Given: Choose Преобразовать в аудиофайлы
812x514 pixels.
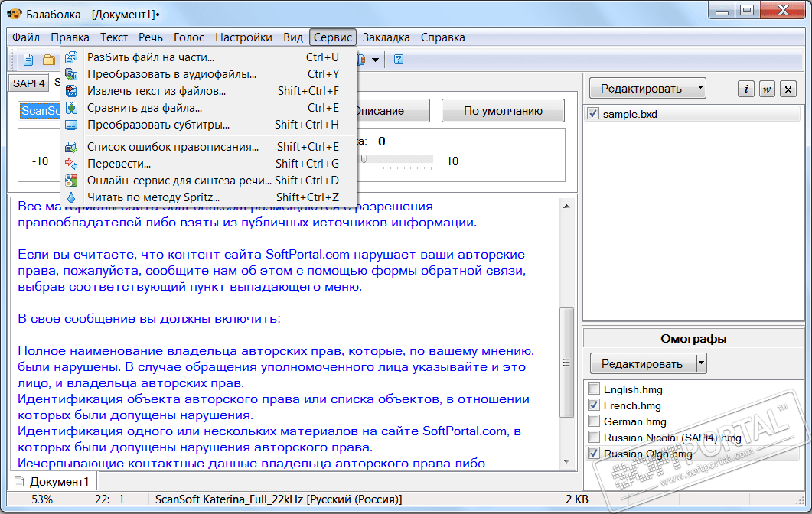Looking at the screenshot, I should tap(209, 74).
